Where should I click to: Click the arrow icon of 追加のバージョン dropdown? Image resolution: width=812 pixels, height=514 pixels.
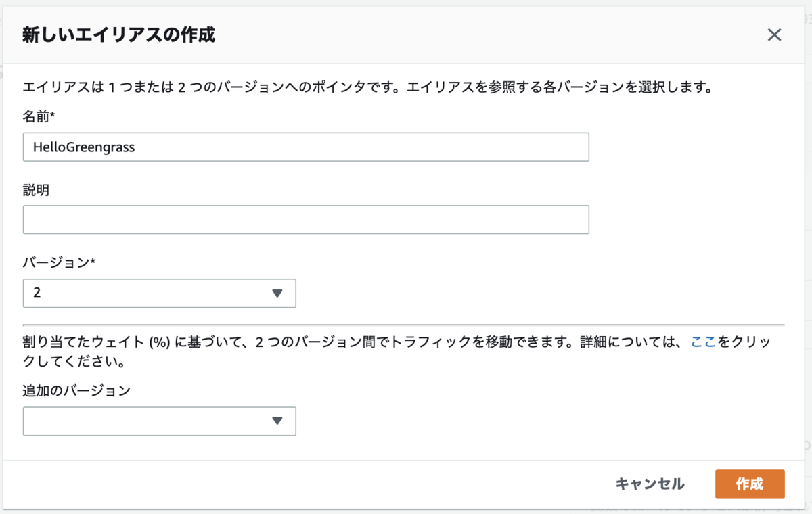pyautogui.click(x=277, y=421)
